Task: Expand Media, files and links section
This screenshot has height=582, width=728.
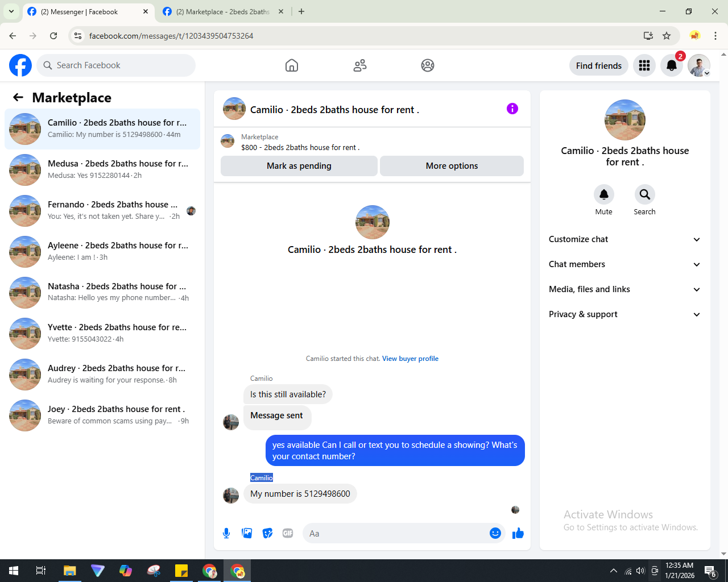Action: click(x=625, y=289)
